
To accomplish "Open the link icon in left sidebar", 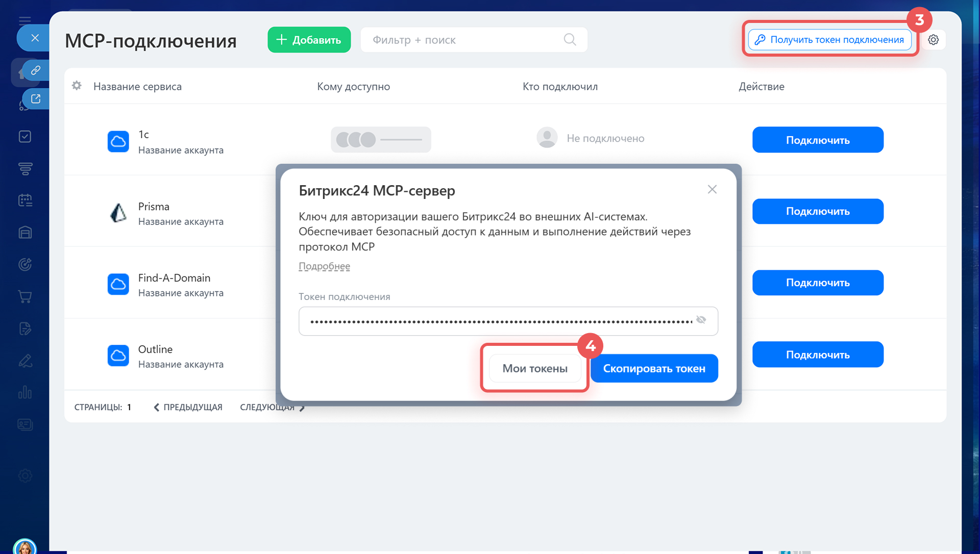I will point(35,70).
